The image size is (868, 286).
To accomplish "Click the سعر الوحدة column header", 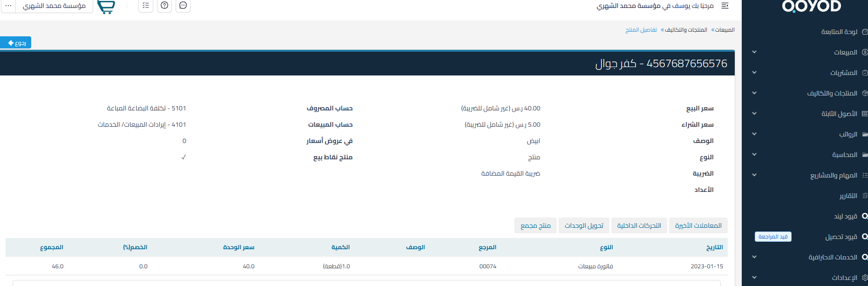I will click(239, 247).
